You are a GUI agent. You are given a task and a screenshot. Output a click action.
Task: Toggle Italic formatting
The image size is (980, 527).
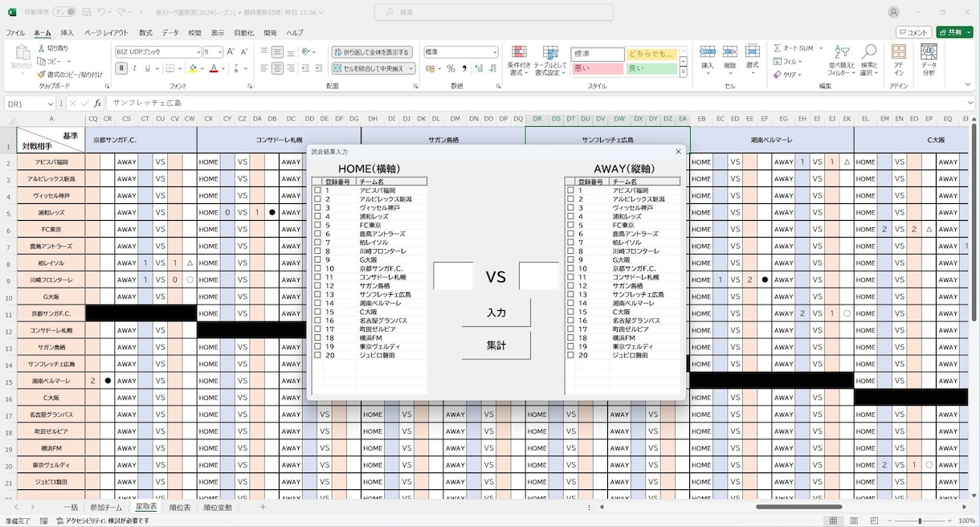[134, 68]
